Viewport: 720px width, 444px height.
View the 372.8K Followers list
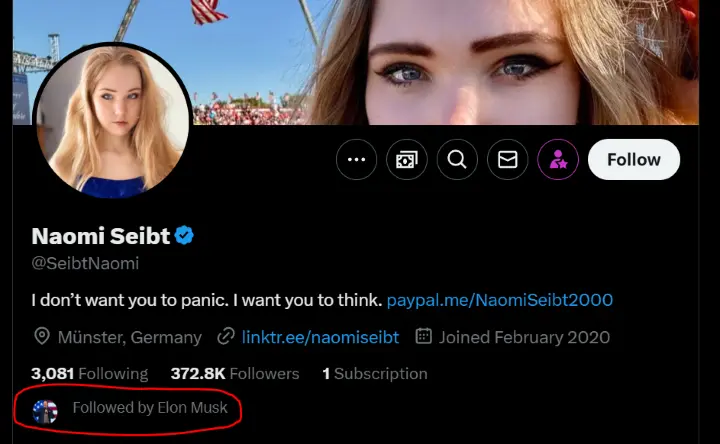(x=235, y=373)
